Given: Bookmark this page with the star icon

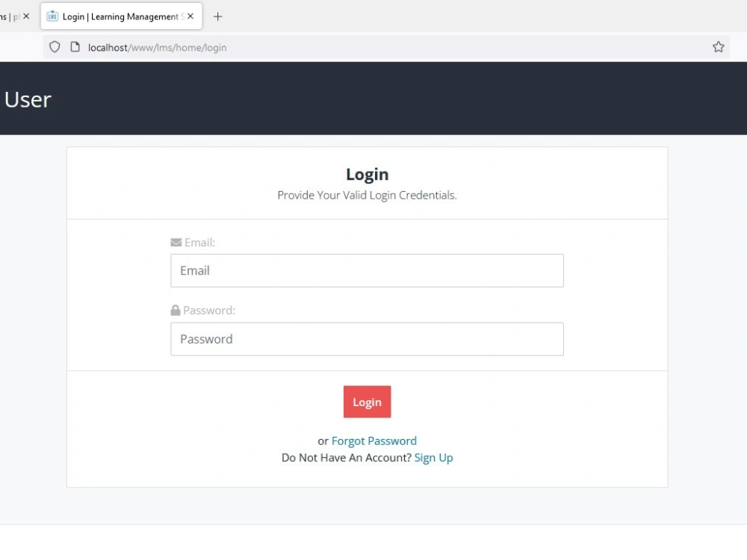Looking at the screenshot, I should [718, 46].
